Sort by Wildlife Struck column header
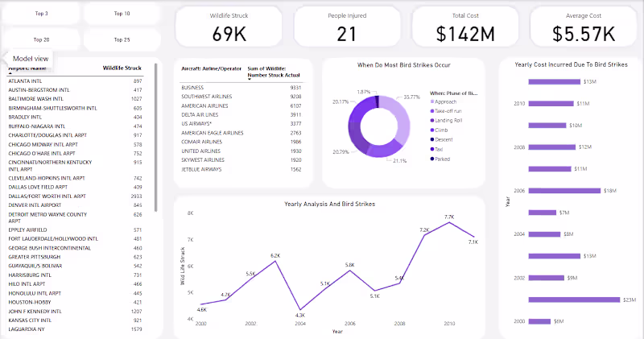This screenshot has width=644, height=339. [122, 68]
